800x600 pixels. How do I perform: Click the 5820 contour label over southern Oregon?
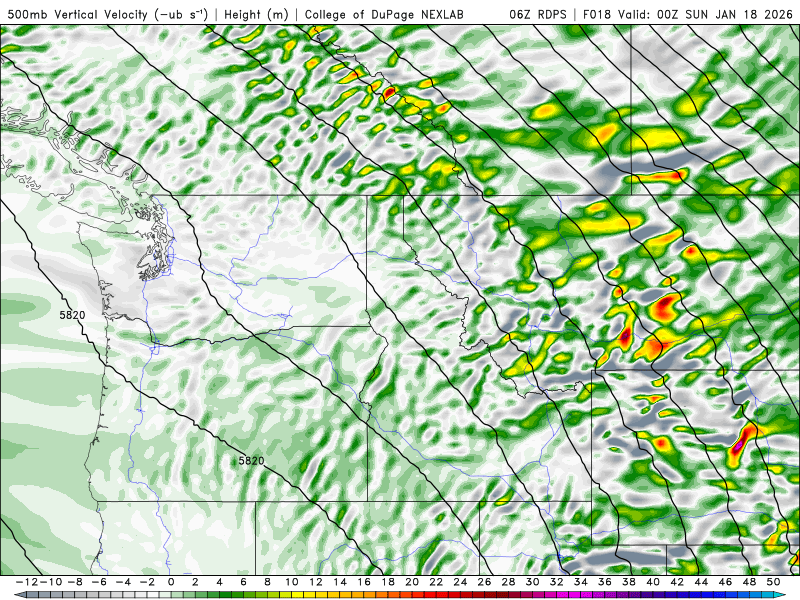pyautogui.click(x=252, y=461)
